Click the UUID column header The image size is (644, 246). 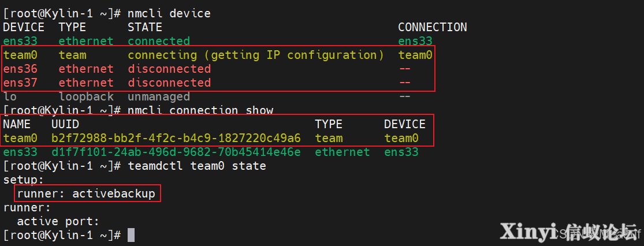coord(65,124)
